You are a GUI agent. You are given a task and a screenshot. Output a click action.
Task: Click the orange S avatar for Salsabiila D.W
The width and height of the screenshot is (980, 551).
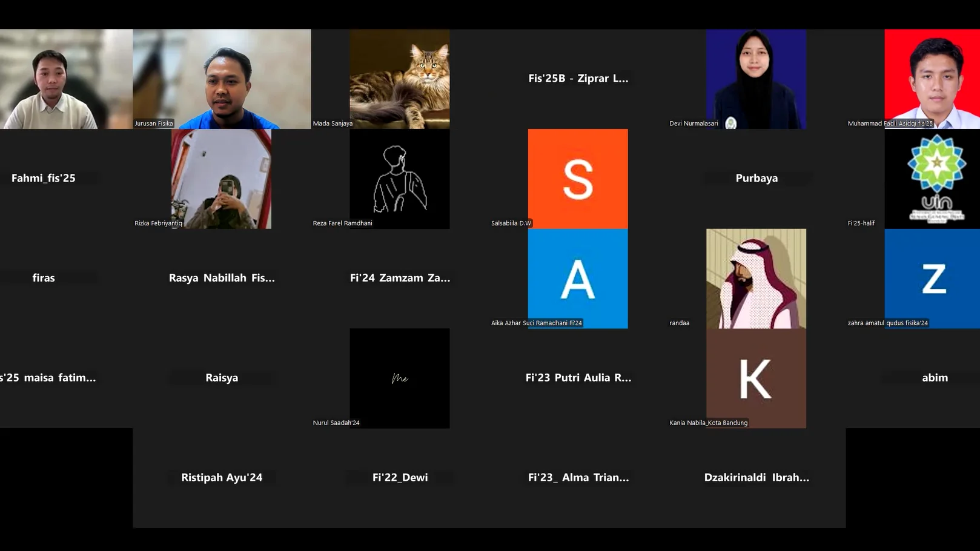point(578,179)
